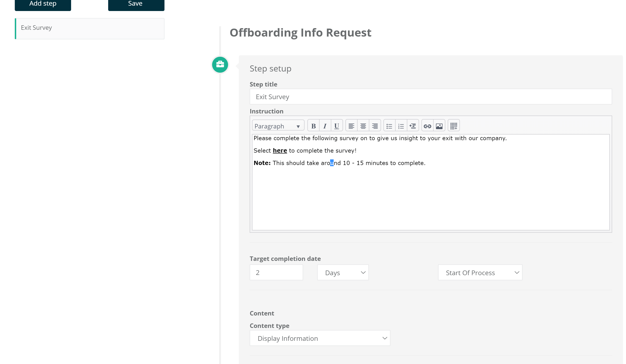Align instruction text left
The height and width of the screenshot is (364, 626).
(351, 126)
